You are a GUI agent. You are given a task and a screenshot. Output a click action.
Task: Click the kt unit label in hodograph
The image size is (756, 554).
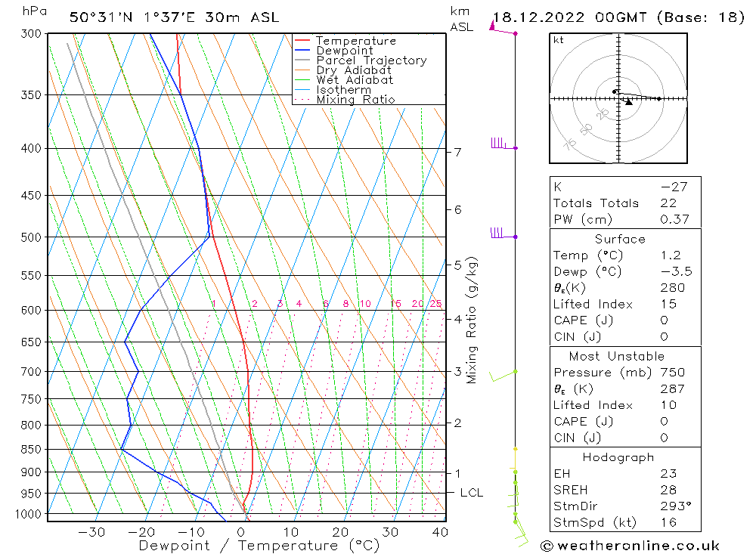click(559, 40)
